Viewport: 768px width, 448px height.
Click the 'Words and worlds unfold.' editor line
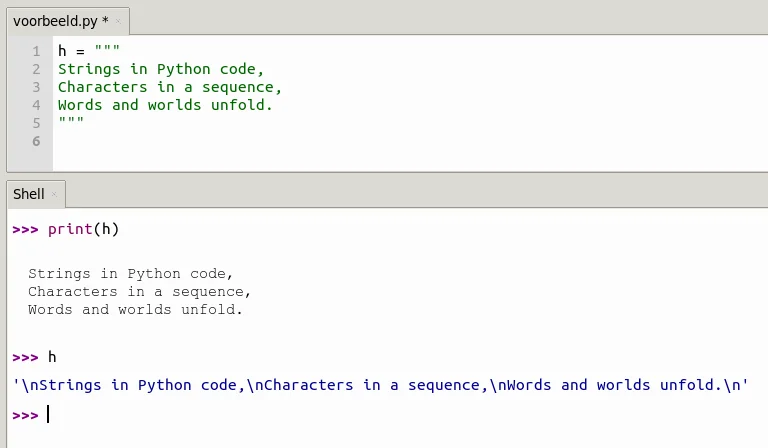pyautogui.click(x=165, y=105)
